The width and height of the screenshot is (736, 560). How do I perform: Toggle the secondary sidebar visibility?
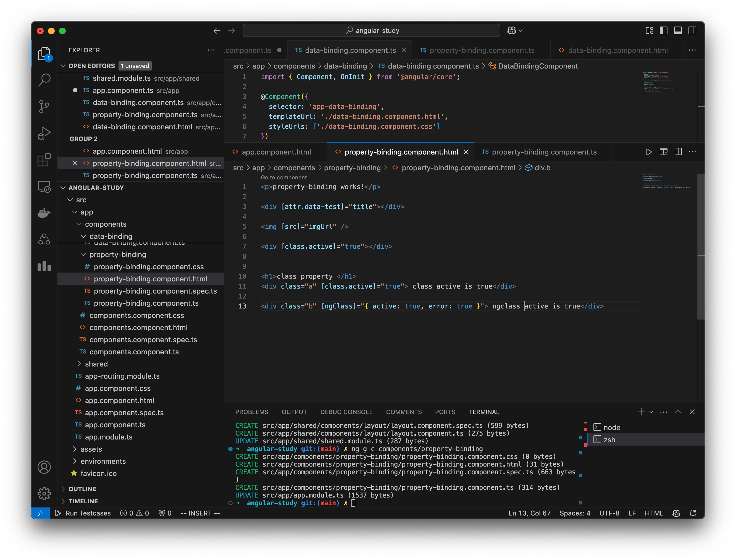pos(693,30)
